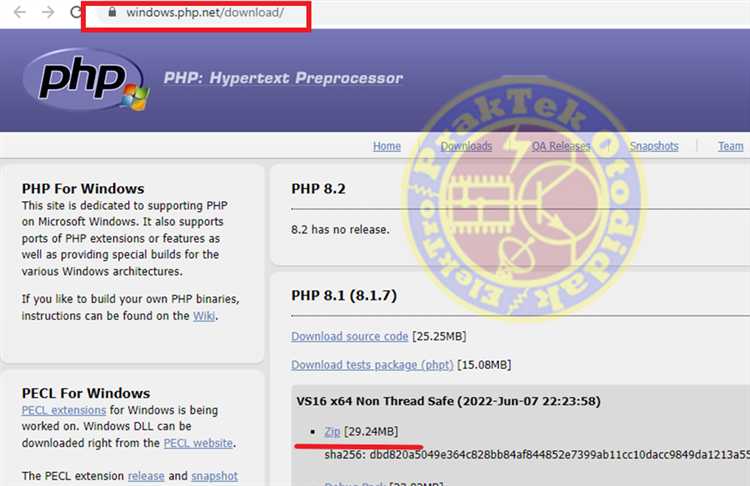Click the Download tests package (phpt) link
The height and width of the screenshot is (486, 750).
click(x=372, y=364)
